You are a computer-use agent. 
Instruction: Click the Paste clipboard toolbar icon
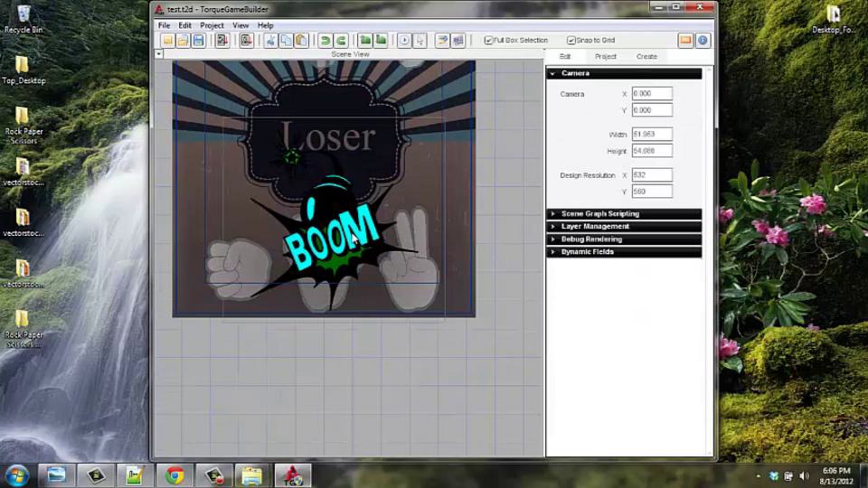(301, 40)
